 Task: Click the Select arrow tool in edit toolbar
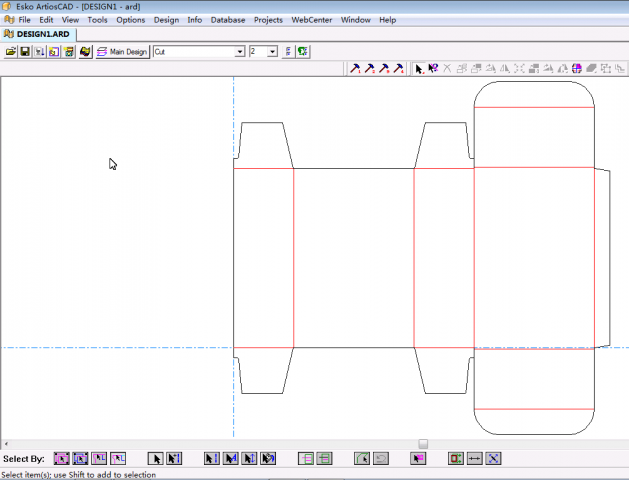pos(419,69)
